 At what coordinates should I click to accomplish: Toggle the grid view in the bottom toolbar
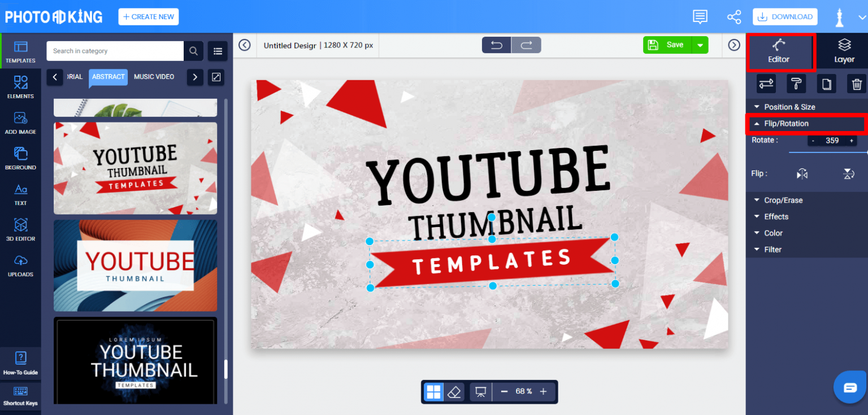tap(433, 391)
